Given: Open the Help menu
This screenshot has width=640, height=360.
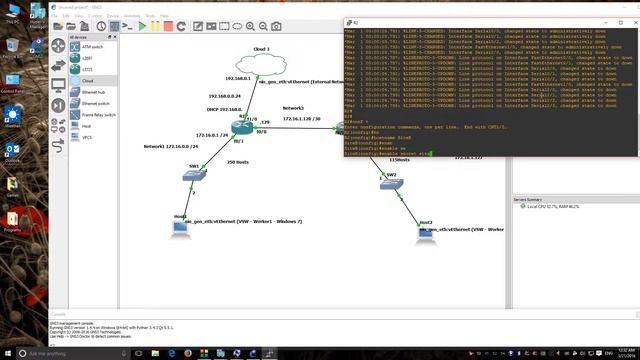Looking at the screenshot, I should click(x=164, y=16).
